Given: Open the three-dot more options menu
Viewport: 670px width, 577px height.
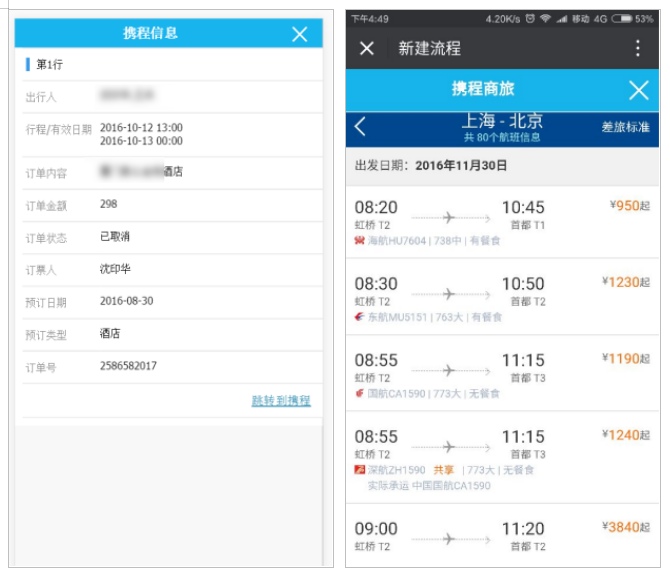Looking at the screenshot, I should click(638, 48).
